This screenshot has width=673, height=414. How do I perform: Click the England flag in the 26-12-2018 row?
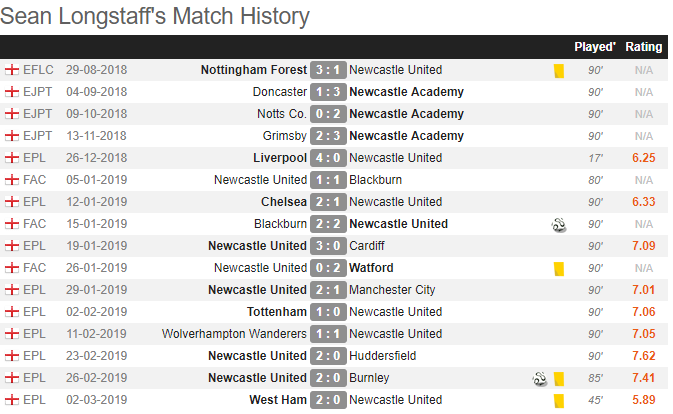coord(12,158)
